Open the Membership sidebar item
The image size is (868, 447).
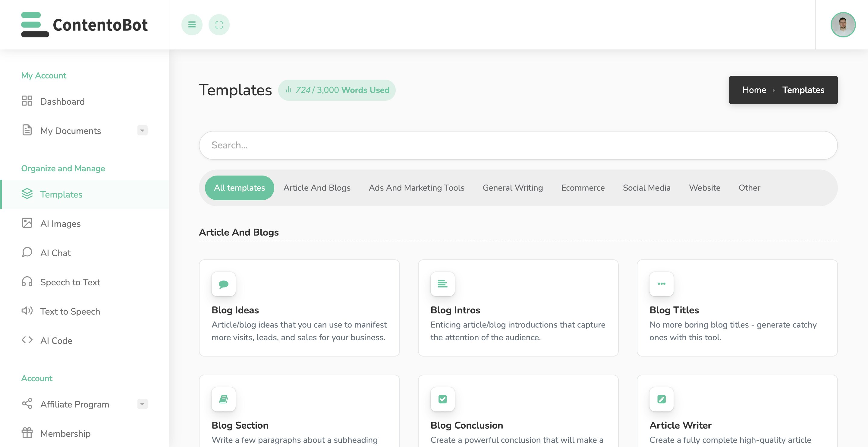[x=65, y=433]
